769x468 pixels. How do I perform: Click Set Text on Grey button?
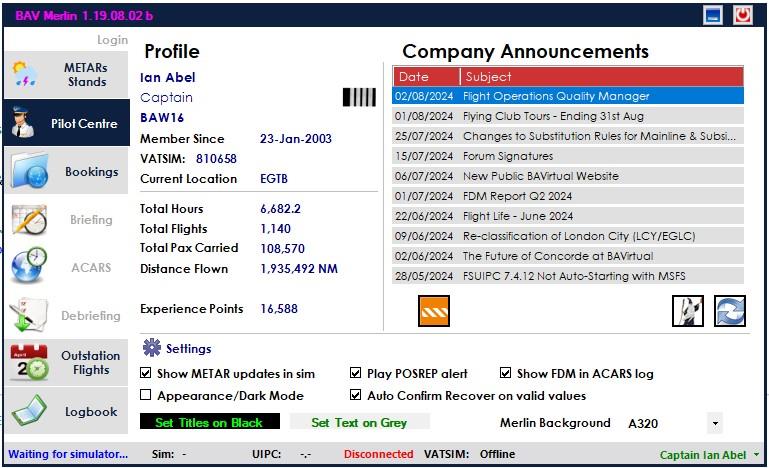coord(359,422)
